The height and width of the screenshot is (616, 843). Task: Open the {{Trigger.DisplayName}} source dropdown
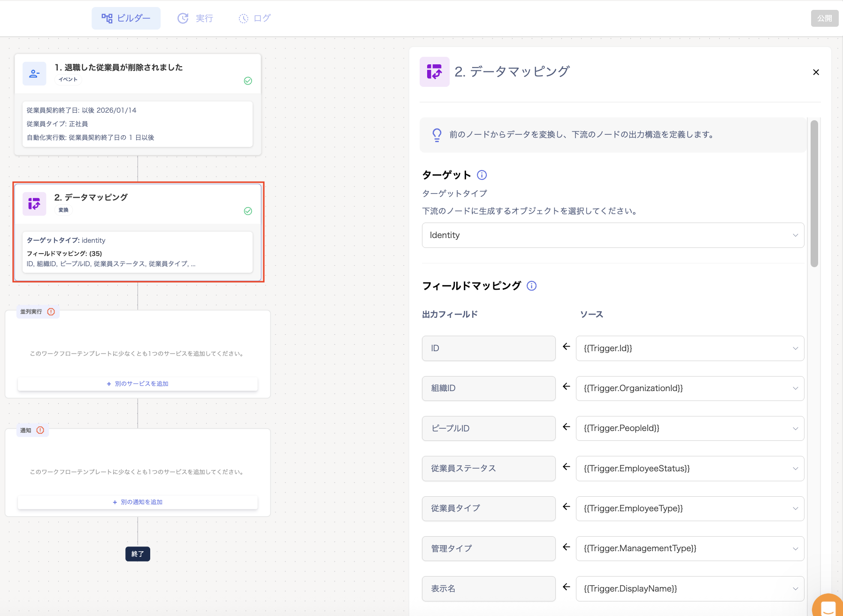pyautogui.click(x=690, y=589)
